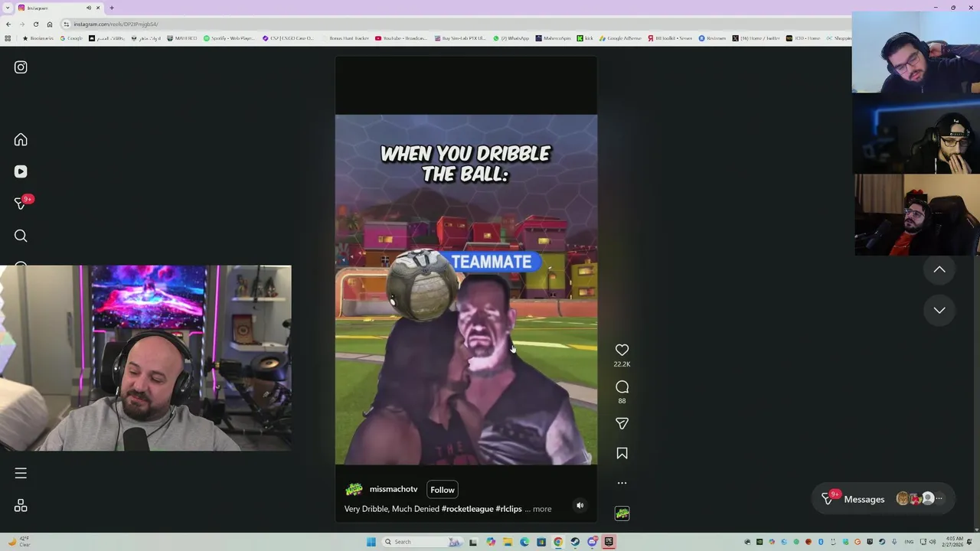The image size is (980, 551).
Task: Open Epic Games Launcher from the taskbar
Action: (x=609, y=542)
